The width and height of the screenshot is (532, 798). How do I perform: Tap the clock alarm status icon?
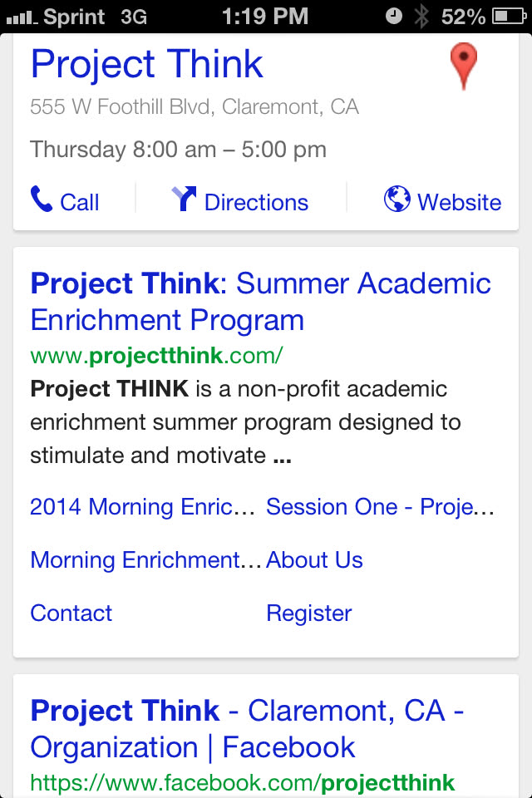[x=395, y=16]
